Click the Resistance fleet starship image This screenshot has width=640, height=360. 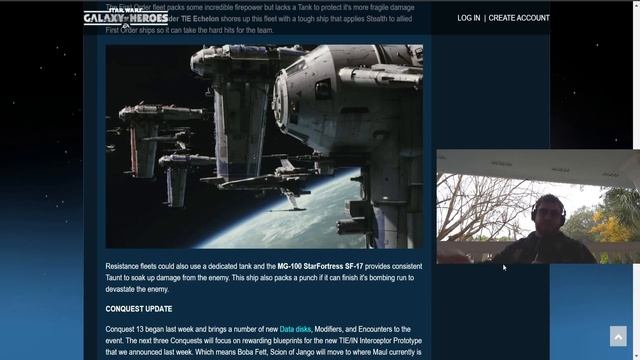(x=264, y=147)
